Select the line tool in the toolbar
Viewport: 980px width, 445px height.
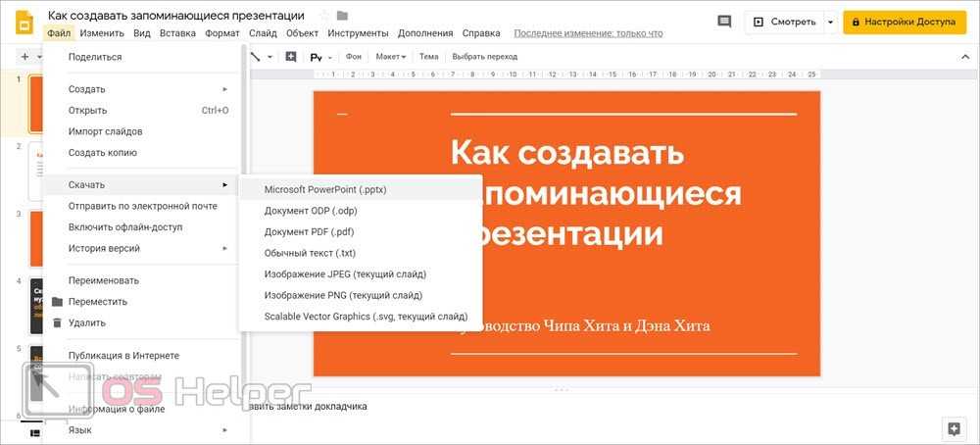(x=256, y=57)
